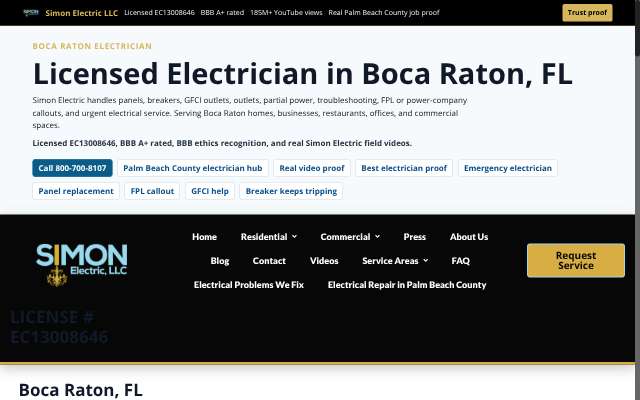The height and width of the screenshot is (400, 640).
Task: Open the Trust proof button
Action: click(587, 13)
